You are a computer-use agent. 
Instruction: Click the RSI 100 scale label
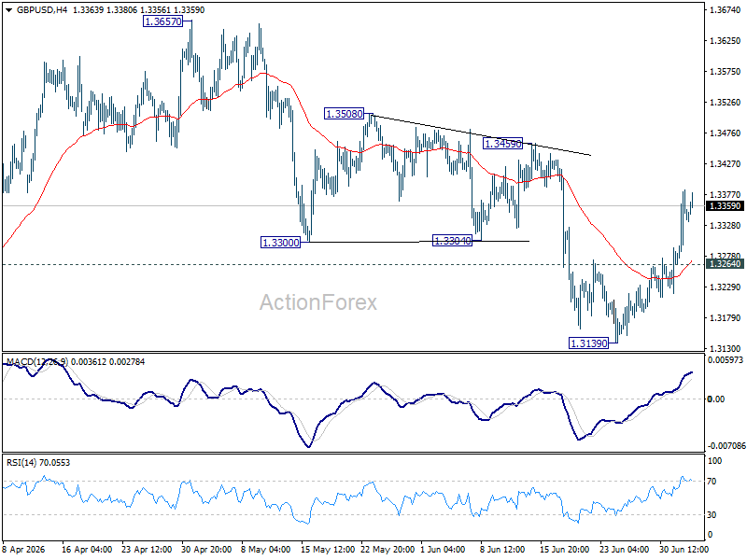pyautogui.click(x=715, y=460)
